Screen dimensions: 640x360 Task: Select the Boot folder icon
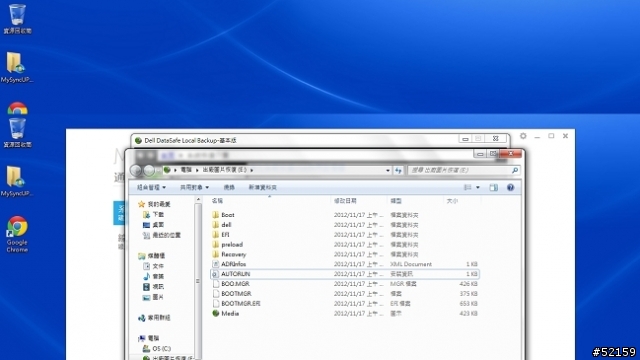(216, 215)
